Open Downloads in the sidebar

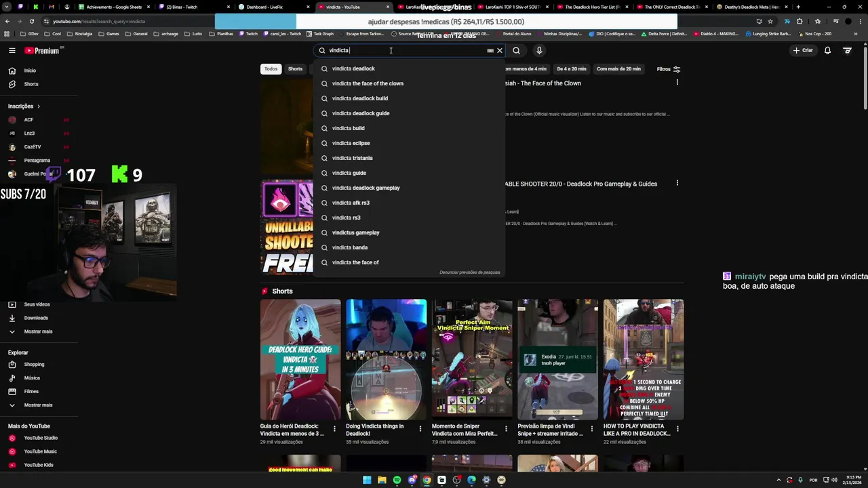tap(35, 318)
